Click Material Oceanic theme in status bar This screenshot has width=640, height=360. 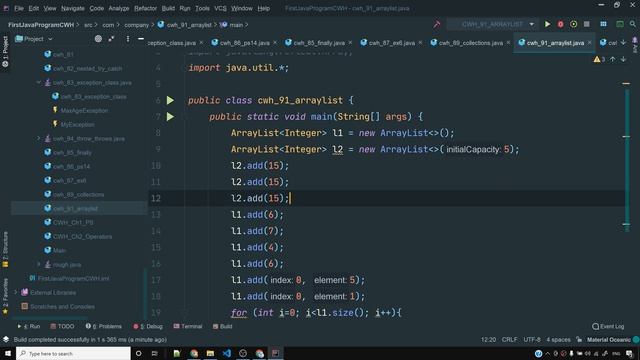609,340
